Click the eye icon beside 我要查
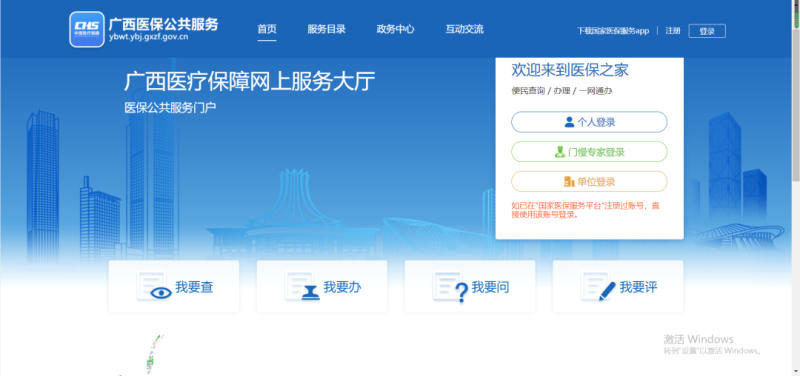 tap(161, 293)
